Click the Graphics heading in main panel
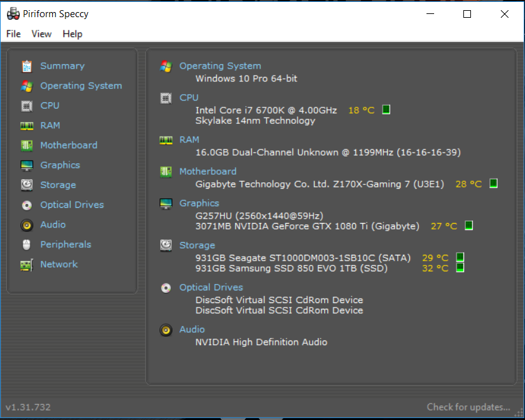 [199, 203]
